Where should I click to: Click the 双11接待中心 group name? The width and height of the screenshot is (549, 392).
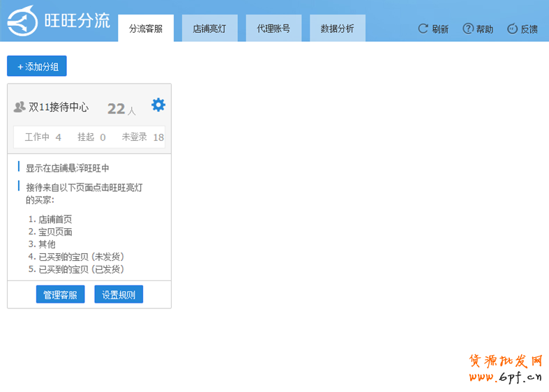point(59,107)
